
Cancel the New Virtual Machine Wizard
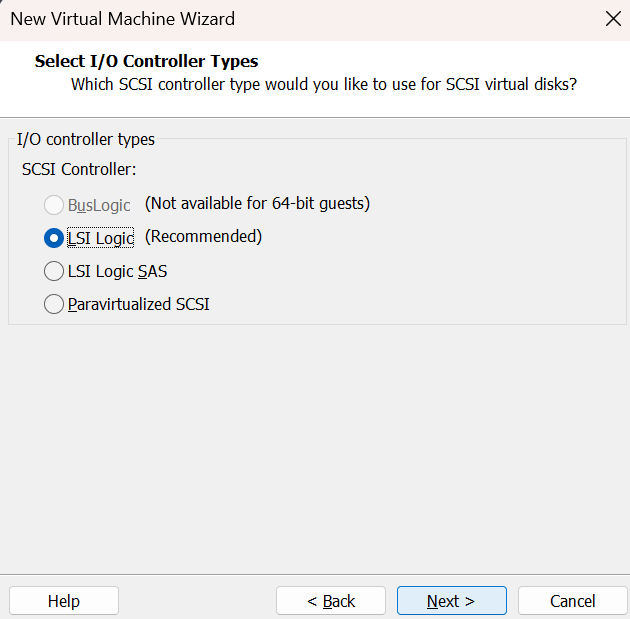tap(573, 601)
